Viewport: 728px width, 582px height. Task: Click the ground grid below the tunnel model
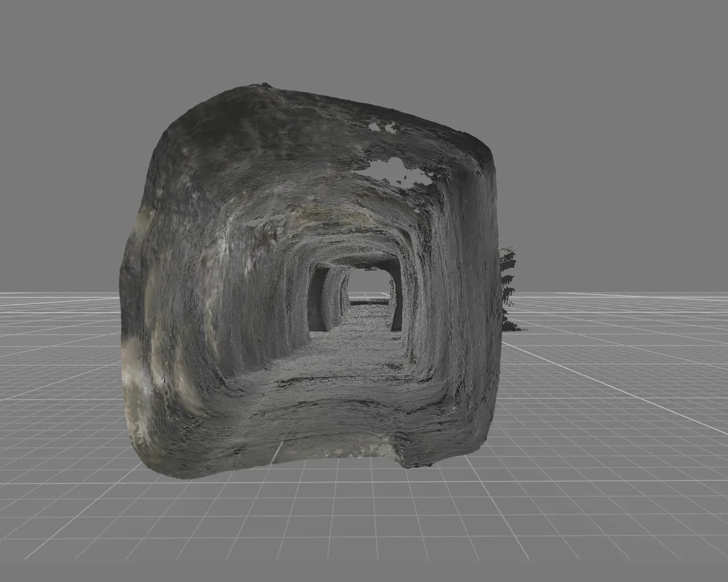click(x=364, y=523)
